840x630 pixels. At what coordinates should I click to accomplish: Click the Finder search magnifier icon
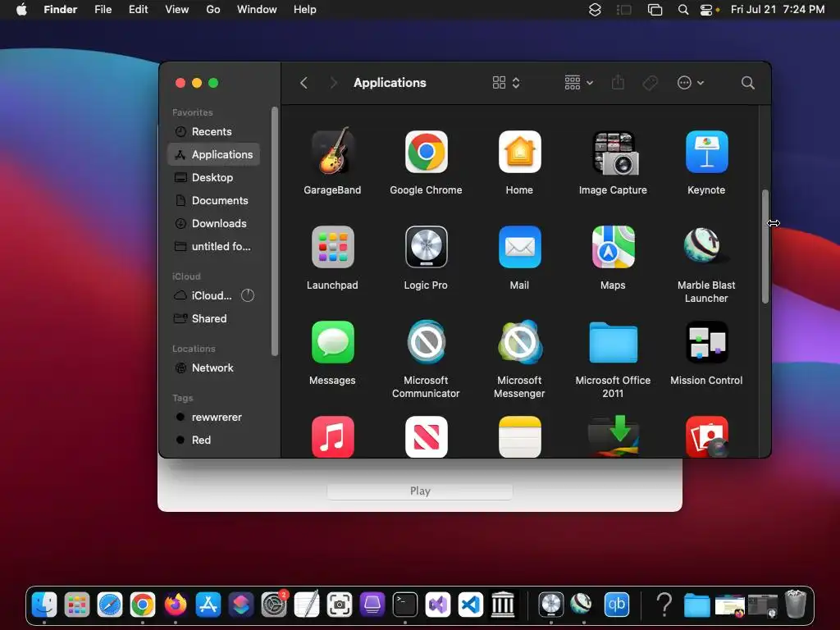click(747, 83)
